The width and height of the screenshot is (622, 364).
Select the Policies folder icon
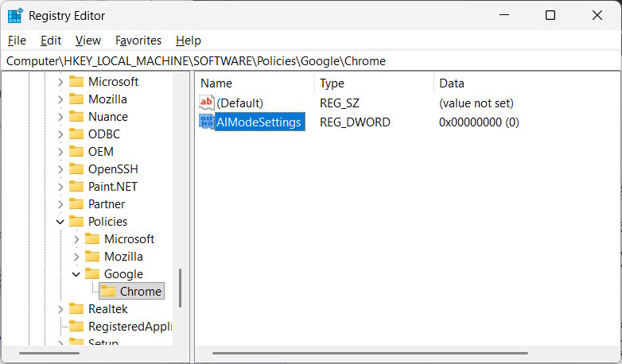click(76, 221)
